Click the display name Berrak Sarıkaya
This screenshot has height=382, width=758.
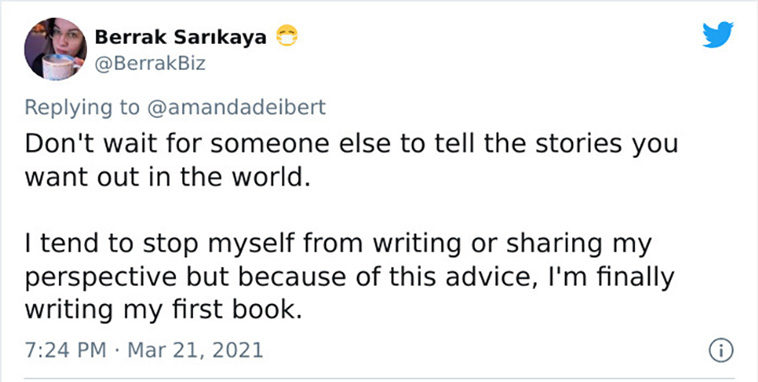[x=181, y=37]
